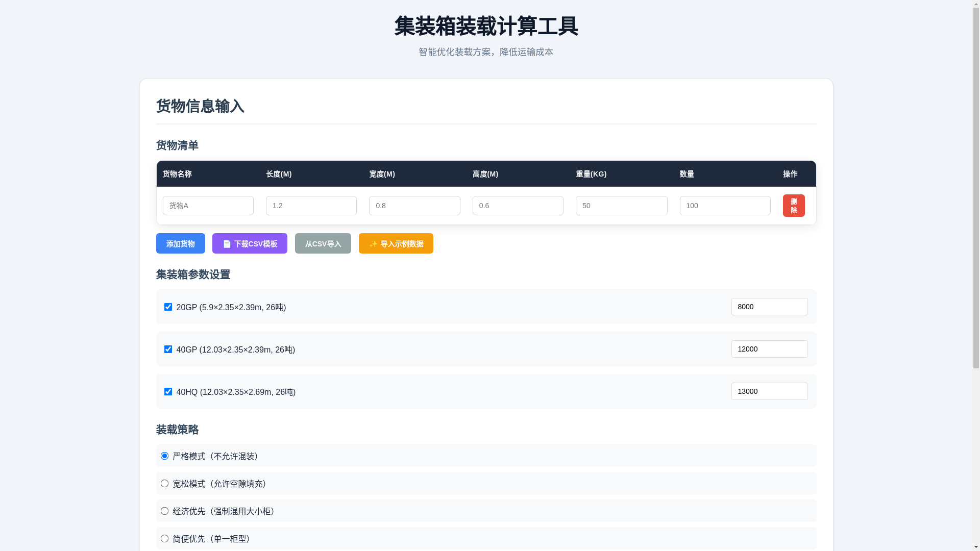Edit the 40GP cost field 12000
Screen dimensions: 980x551
point(770,349)
